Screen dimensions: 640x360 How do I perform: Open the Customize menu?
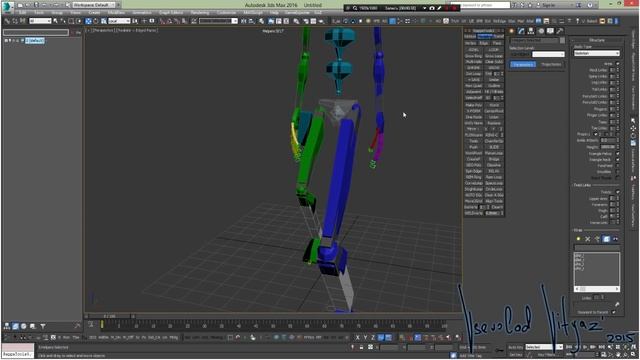[226, 13]
